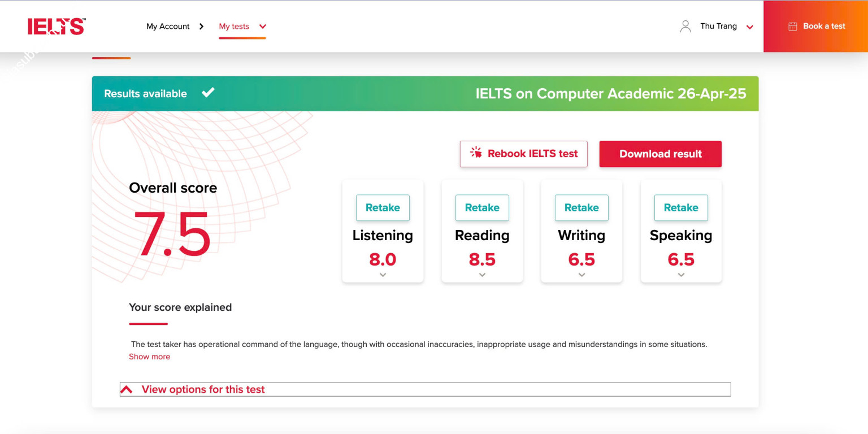The image size is (868, 434).
Task: Click the arrow next to My Account
Action: pos(201,26)
